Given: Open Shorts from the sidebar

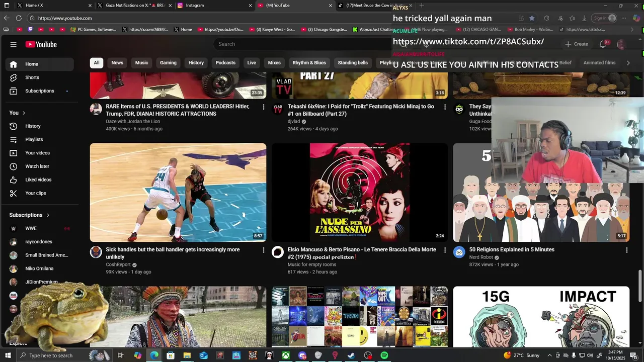Looking at the screenshot, I should point(39,77).
